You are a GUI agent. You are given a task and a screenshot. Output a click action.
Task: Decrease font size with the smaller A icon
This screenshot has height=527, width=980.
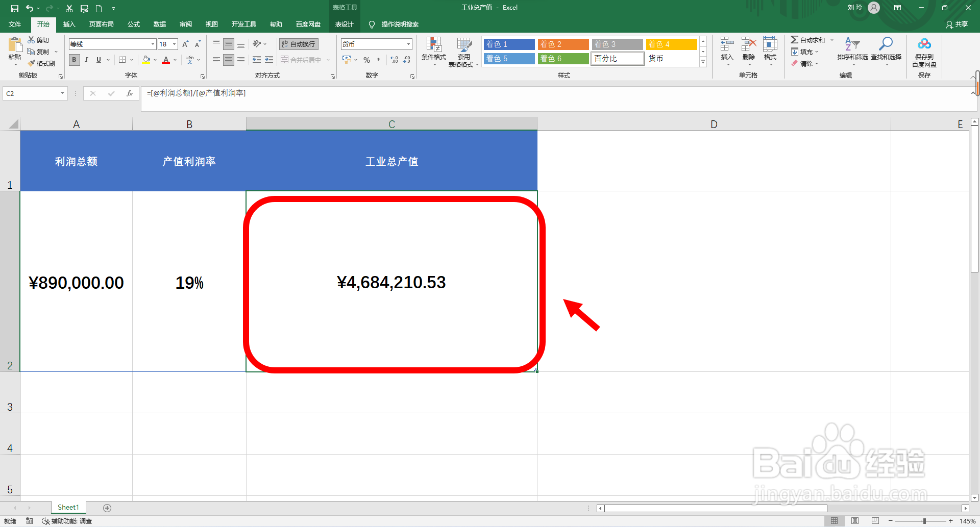click(198, 44)
